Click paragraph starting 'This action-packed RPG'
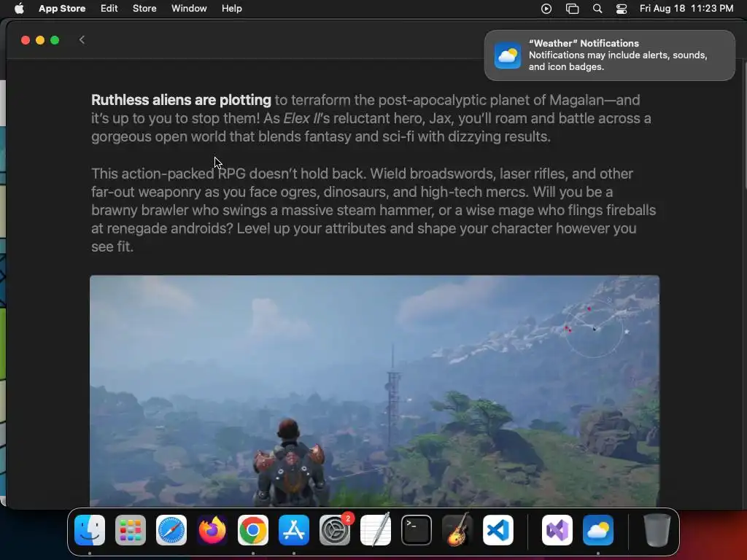The width and height of the screenshot is (747, 560). pyautogui.click(x=373, y=210)
